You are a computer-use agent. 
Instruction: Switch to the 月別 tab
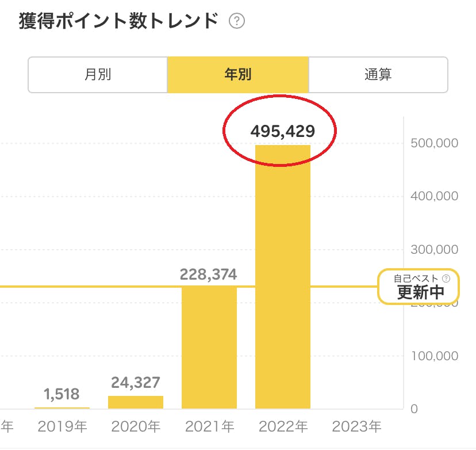tap(98, 75)
